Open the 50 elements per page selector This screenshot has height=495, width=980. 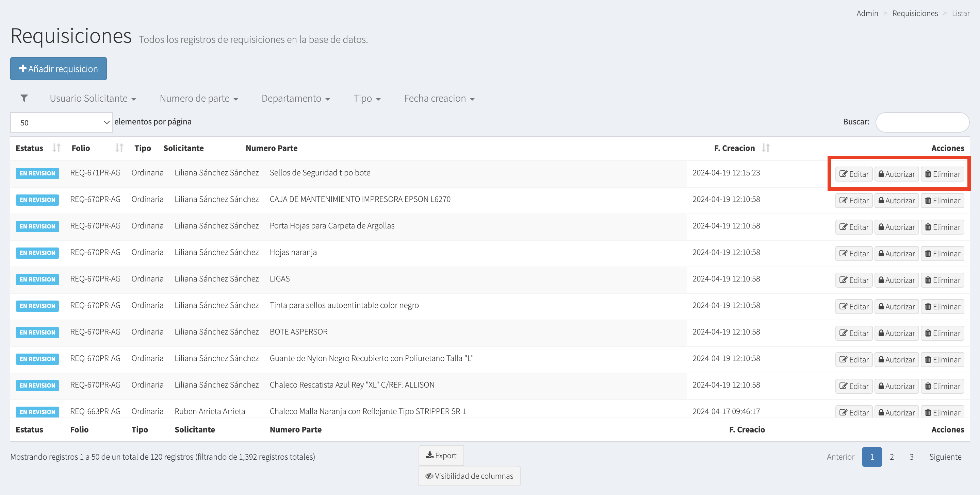[x=61, y=122]
